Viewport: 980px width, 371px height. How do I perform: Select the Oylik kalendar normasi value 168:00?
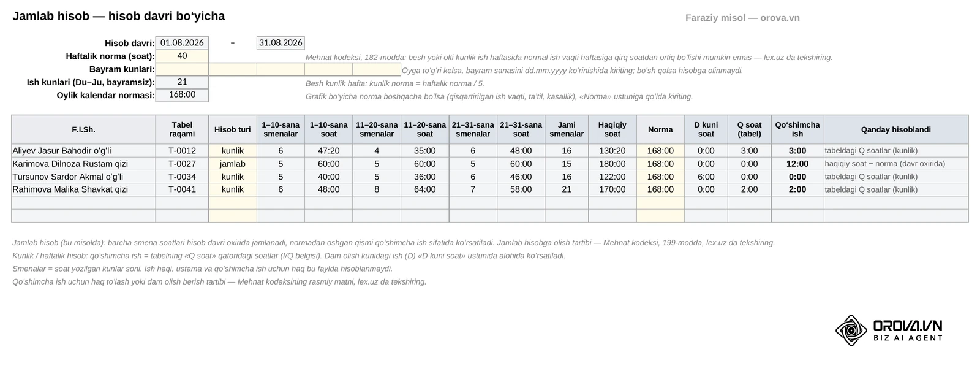coord(182,95)
